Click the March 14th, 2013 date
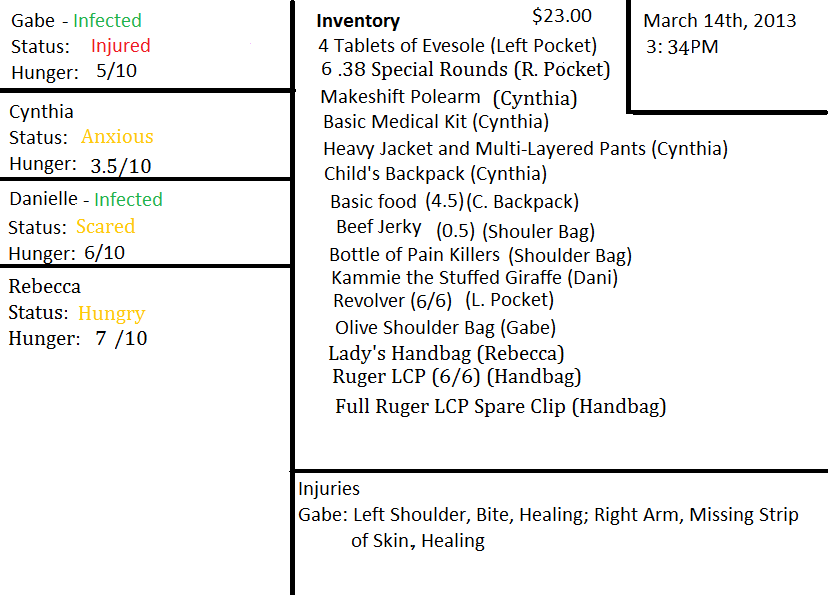Image resolution: width=828 pixels, height=595 pixels. pyautogui.click(x=717, y=21)
